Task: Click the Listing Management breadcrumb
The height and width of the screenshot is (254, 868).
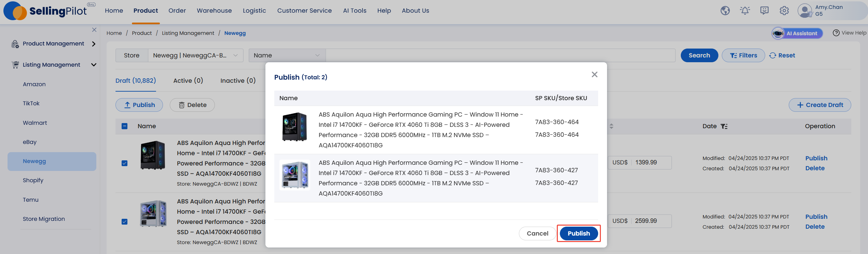Action: (188, 33)
